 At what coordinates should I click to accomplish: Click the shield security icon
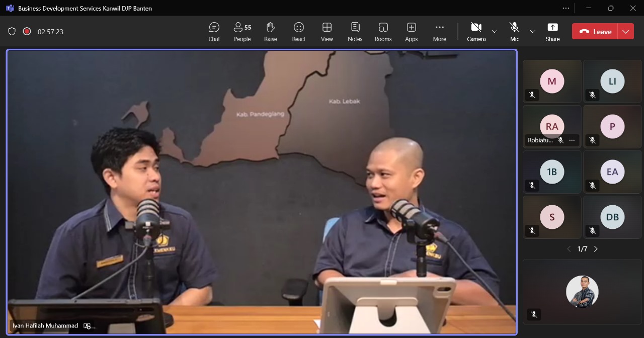12,31
